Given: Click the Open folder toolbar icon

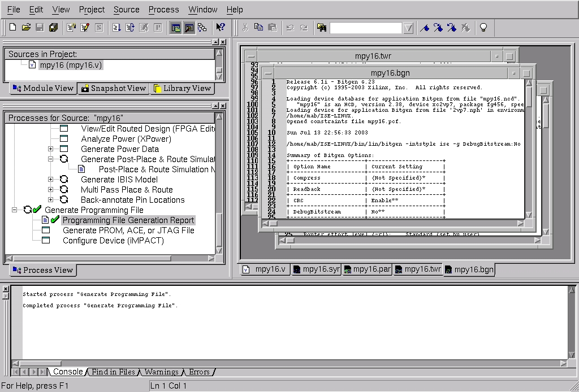Looking at the screenshot, I should tap(26, 27).
